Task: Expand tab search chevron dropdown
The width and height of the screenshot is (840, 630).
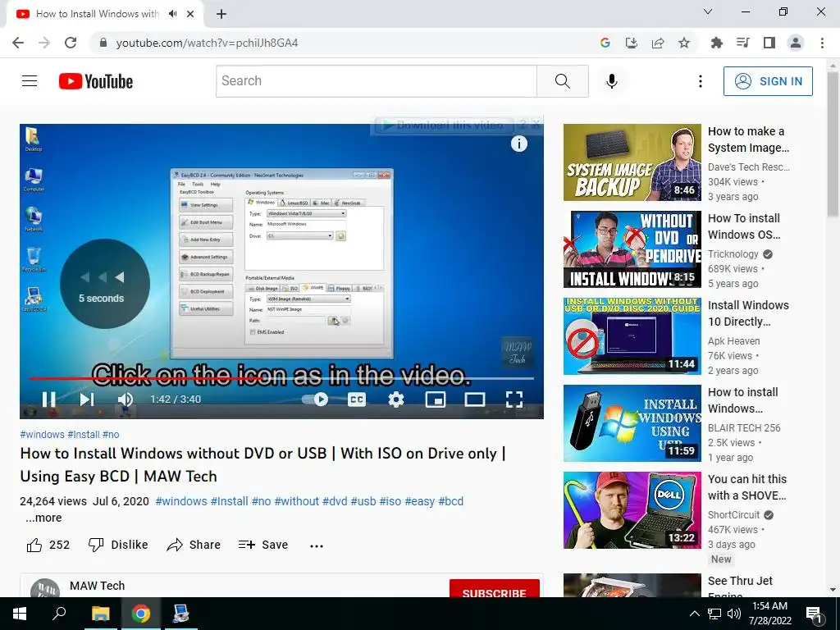Action: coord(708,11)
